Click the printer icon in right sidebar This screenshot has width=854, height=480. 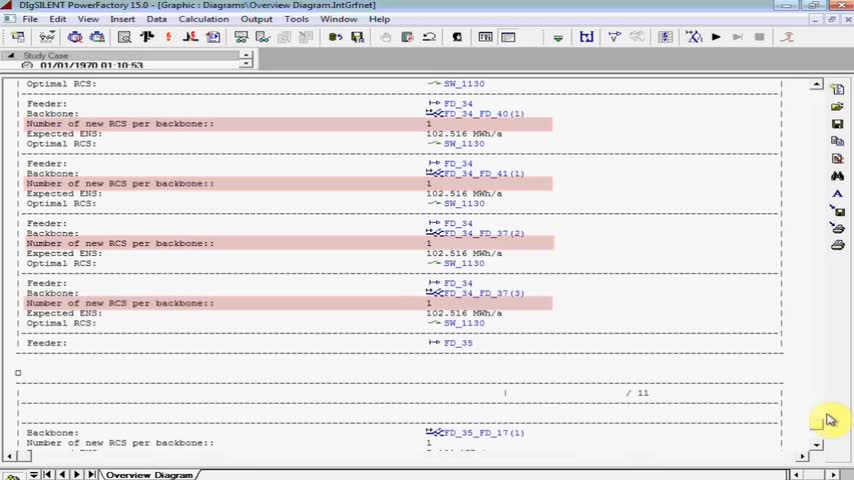coord(838,245)
